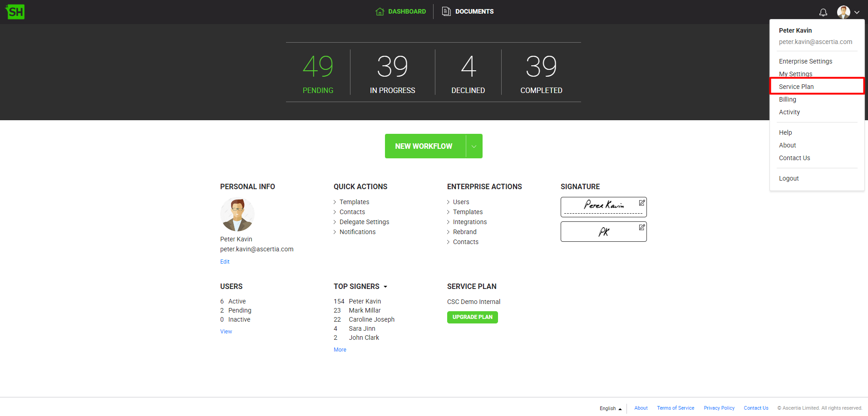The height and width of the screenshot is (416, 868).
Task: Click the profile avatar in header
Action: (843, 12)
